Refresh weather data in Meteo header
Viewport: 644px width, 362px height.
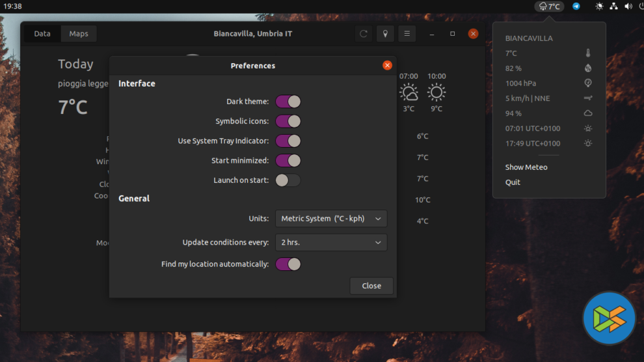pos(364,34)
